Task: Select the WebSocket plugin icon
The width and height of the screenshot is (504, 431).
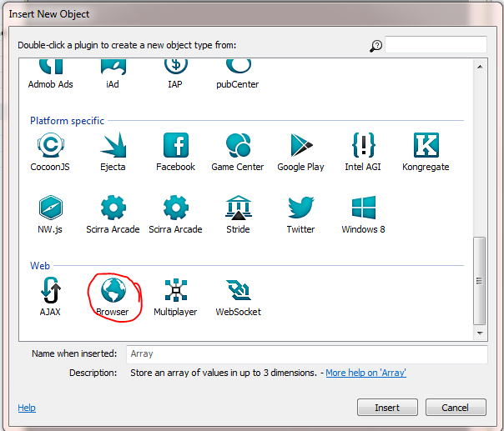Action: [x=238, y=290]
